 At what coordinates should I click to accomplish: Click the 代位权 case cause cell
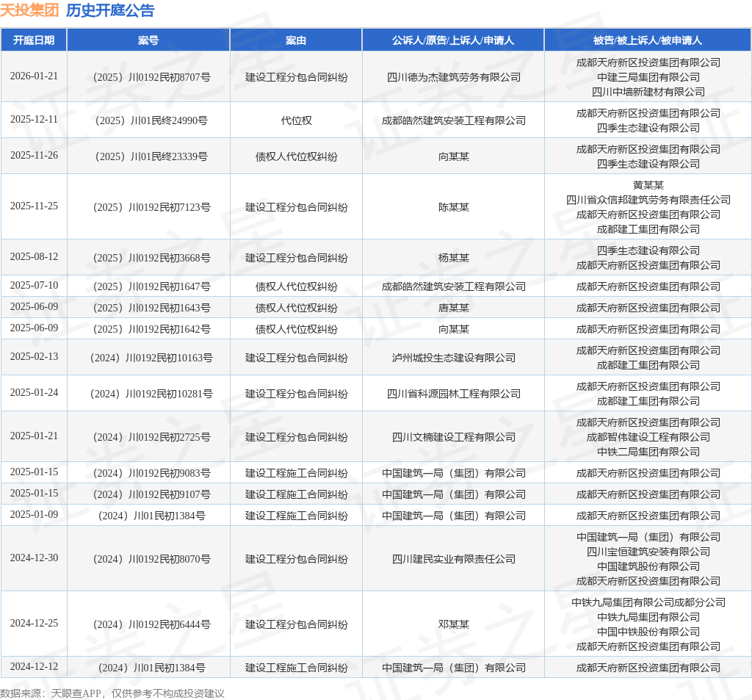pos(297,120)
